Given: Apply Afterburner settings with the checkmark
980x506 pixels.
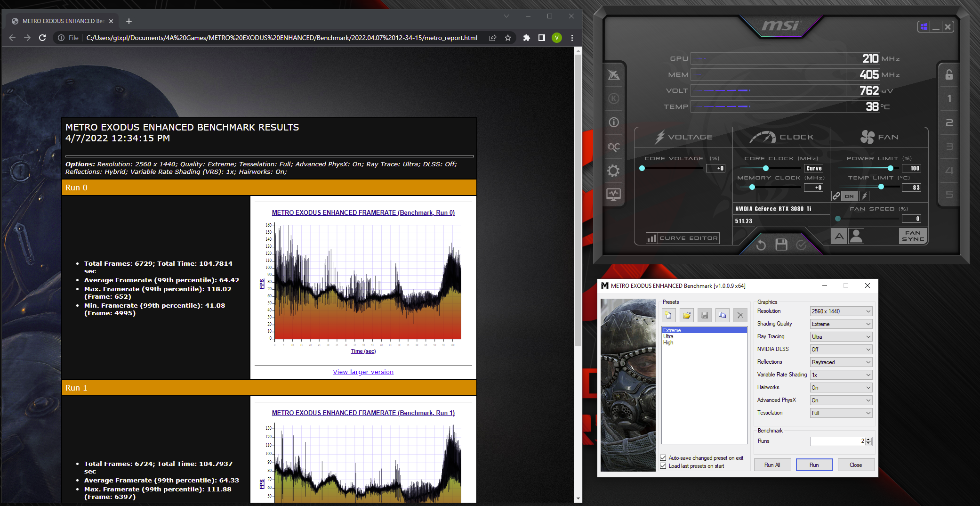Looking at the screenshot, I should pos(801,245).
